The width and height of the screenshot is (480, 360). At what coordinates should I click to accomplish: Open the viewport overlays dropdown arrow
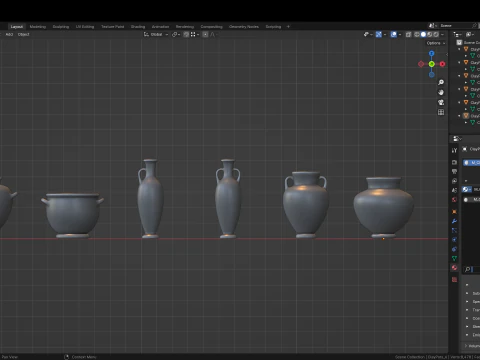click(x=400, y=34)
